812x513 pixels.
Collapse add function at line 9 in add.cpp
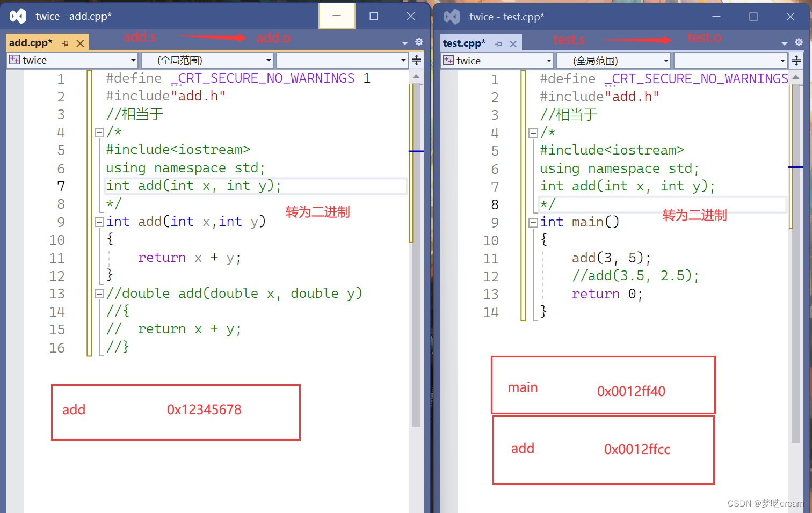99,222
